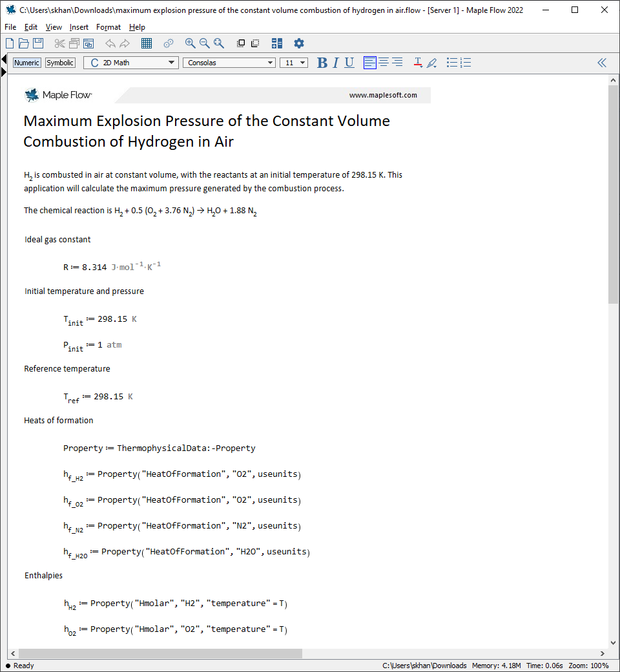The height and width of the screenshot is (672, 620).
Task: Open settings with the gear icon
Action: (299, 43)
